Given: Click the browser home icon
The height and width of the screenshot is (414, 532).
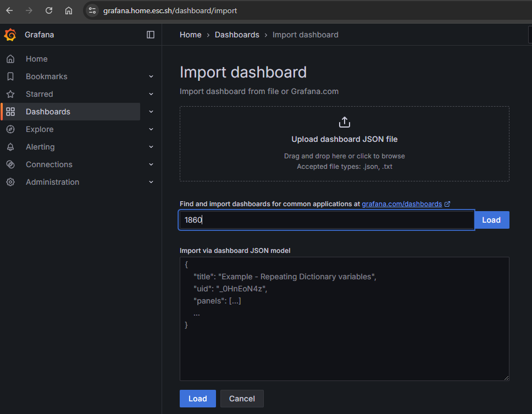Looking at the screenshot, I should pos(69,10).
